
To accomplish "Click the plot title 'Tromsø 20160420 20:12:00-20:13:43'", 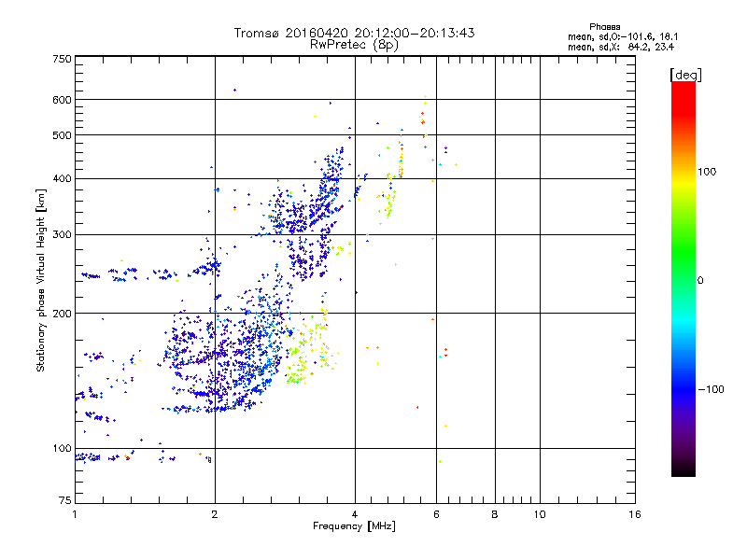I will coord(354,33).
